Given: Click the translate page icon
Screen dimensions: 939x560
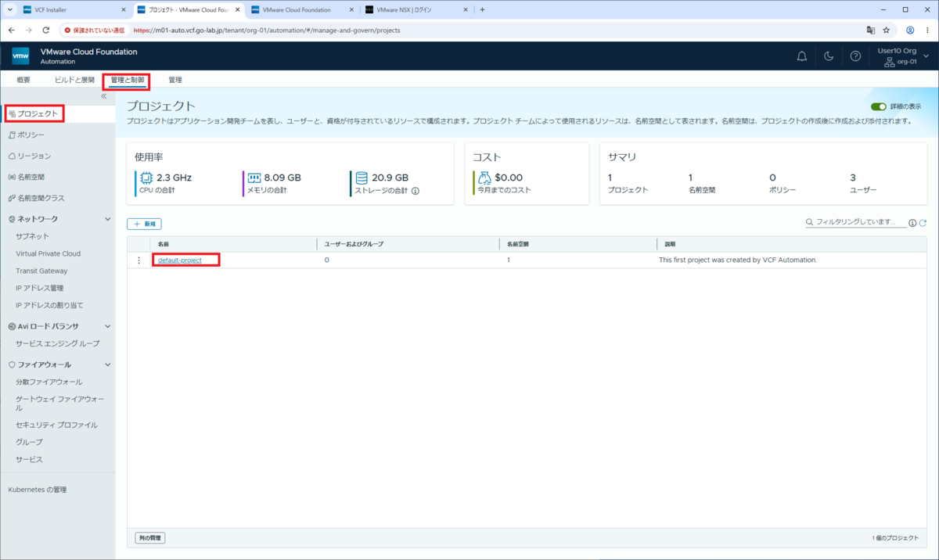Looking at the screenshot, I should 870,30.
